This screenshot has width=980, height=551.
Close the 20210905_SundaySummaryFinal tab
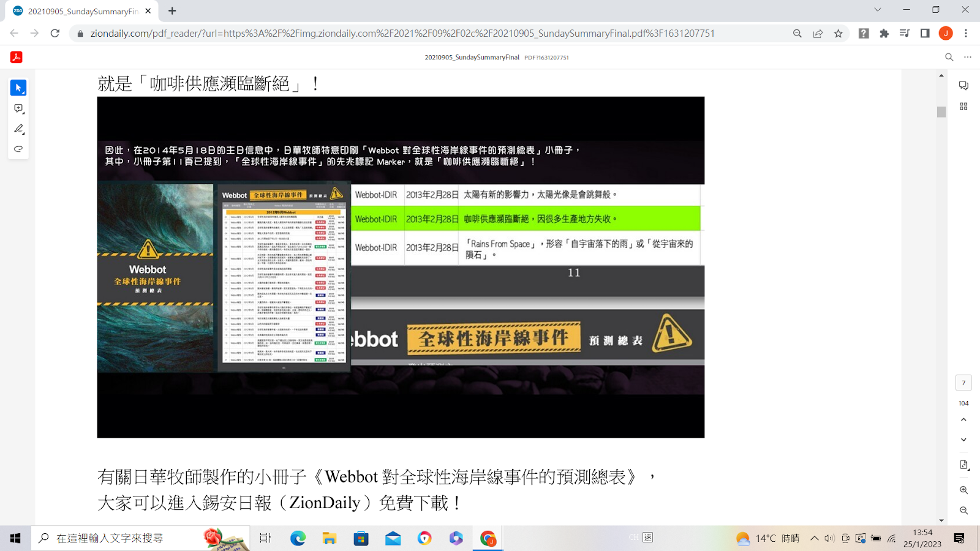(x=148, y=11)
